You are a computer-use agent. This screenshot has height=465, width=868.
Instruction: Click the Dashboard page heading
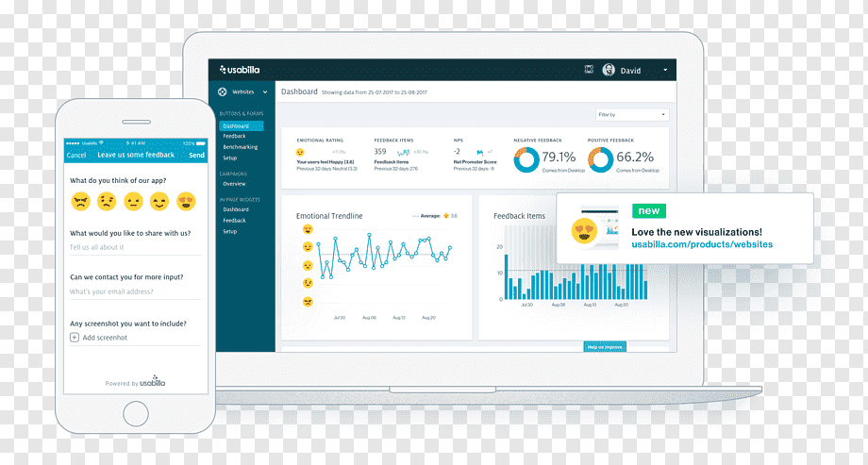299,91
